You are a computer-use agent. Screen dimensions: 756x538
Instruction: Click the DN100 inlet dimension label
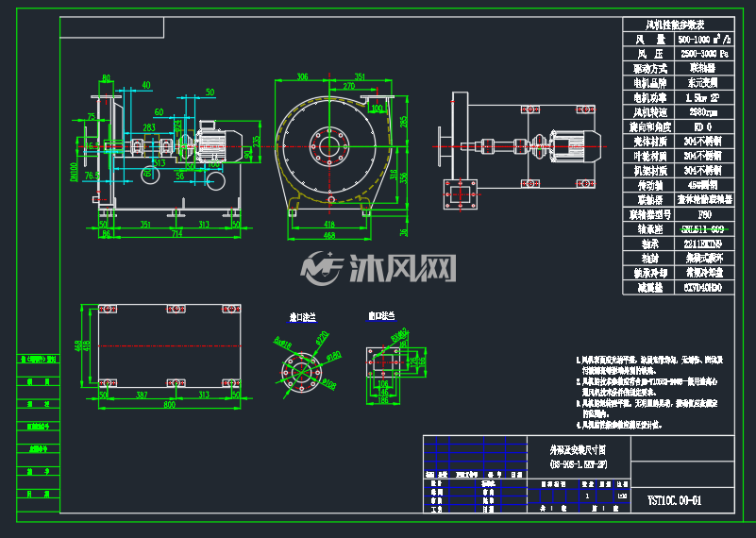[x=75, y=172]
